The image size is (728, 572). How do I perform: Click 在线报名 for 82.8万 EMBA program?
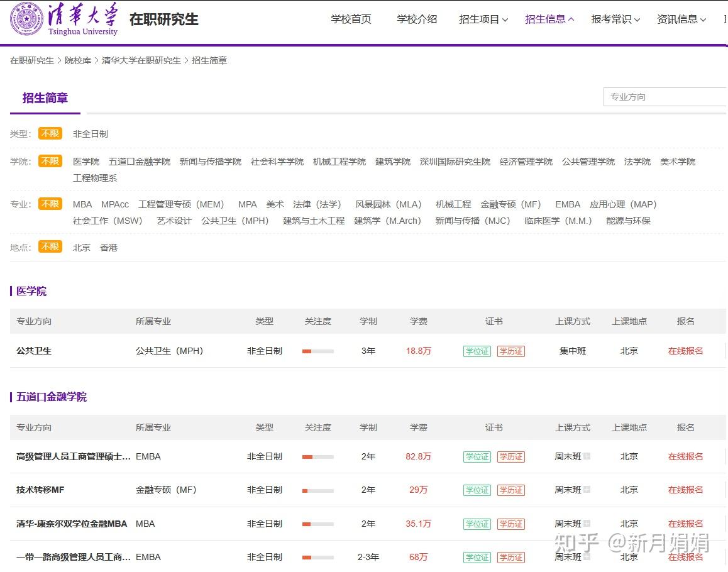tap(685, 456)
